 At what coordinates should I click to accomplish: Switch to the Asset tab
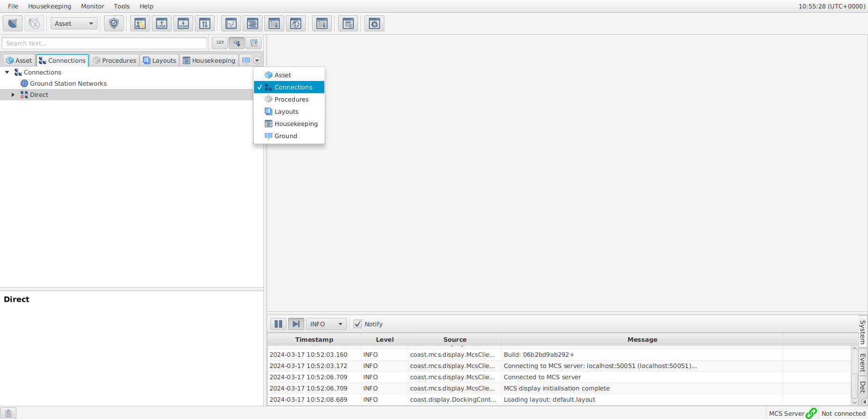coord(19,60)
